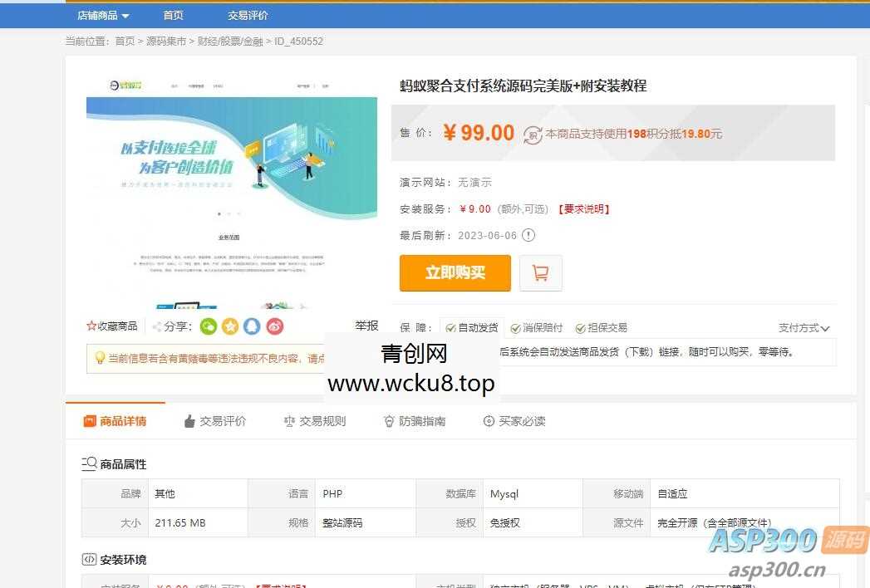Image resolution: width=870 pixels, height=588 pixels.
Task: Click the product banner image
Action: click(233, 193)
